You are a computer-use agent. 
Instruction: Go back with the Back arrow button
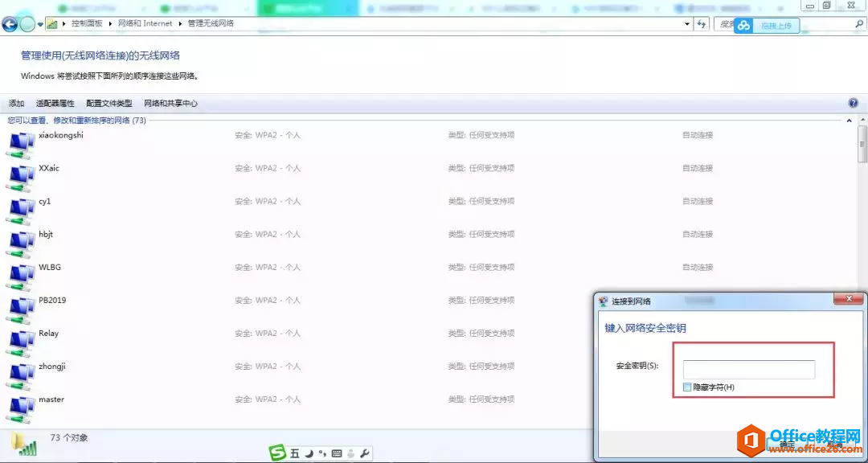point(10,24)
